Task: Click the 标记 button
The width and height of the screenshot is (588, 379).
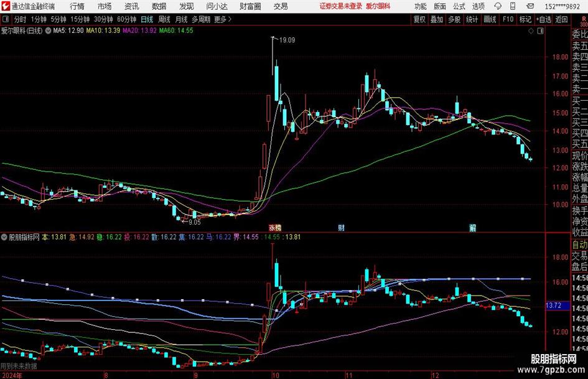Action: click(525, 19)
